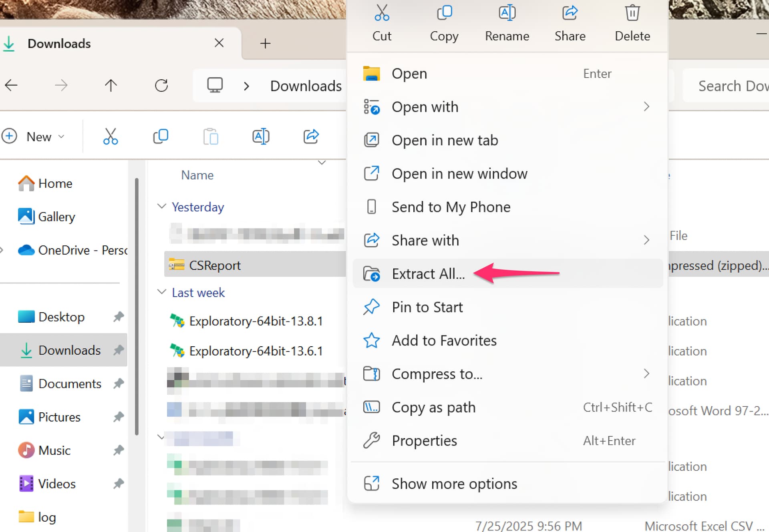Open Desktop from quick access

[x=51, y=317]
